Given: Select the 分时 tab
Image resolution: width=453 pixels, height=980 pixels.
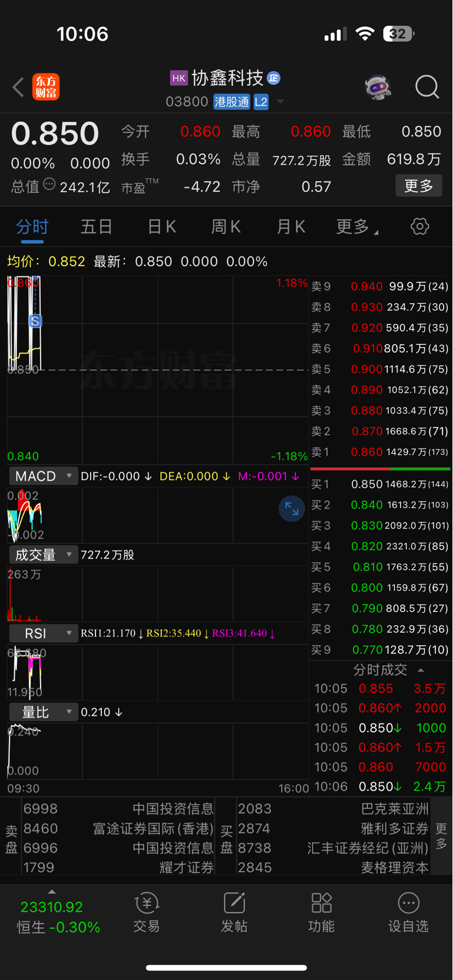Looking at the screenshot, I should pyautogui.click(x=32, y=227).
